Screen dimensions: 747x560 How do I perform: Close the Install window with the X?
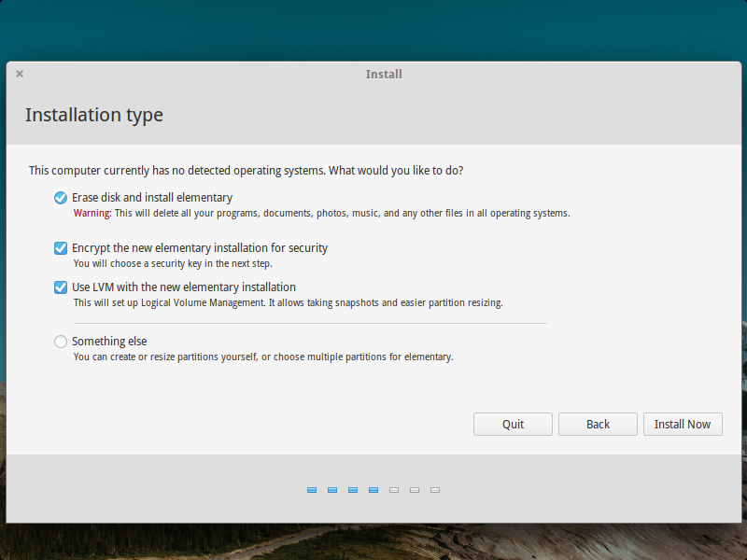point(20,74)
